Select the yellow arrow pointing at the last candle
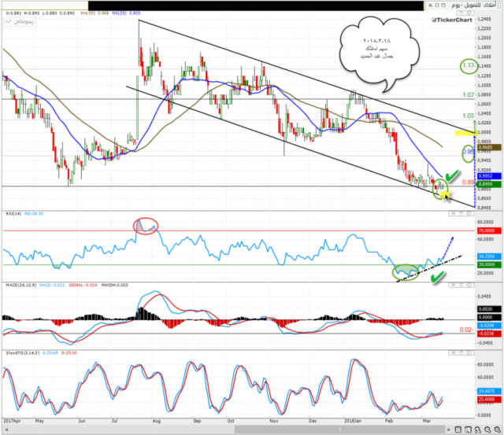The image size is (504, 435). (x=445, y=194)
